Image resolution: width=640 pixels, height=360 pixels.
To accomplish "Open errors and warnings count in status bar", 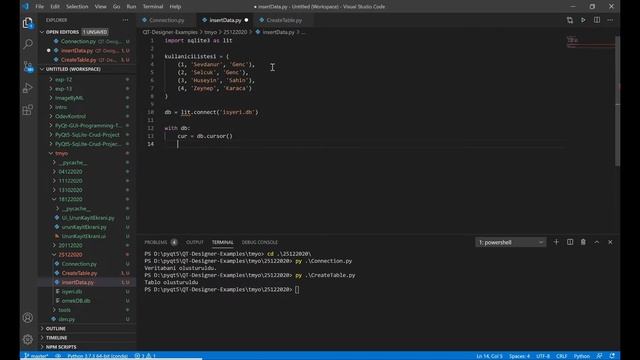I will tap(145, 356).
